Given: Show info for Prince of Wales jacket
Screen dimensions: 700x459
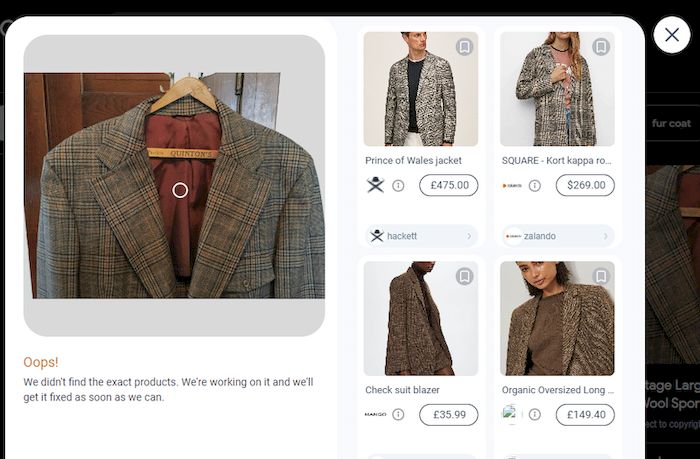Looking at the screenshot, I should (x=398, y=185).
